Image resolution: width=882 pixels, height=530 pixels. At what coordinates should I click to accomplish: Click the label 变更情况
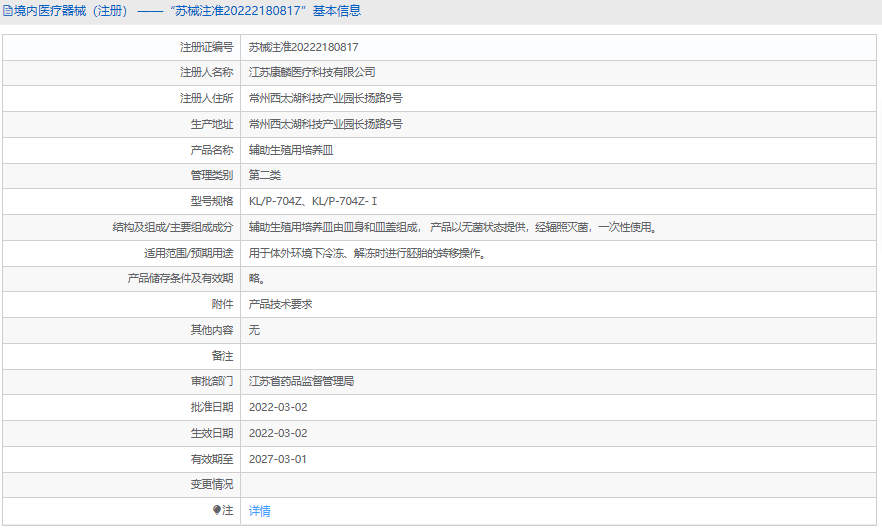pyautogui.click(x=212, y=484)
